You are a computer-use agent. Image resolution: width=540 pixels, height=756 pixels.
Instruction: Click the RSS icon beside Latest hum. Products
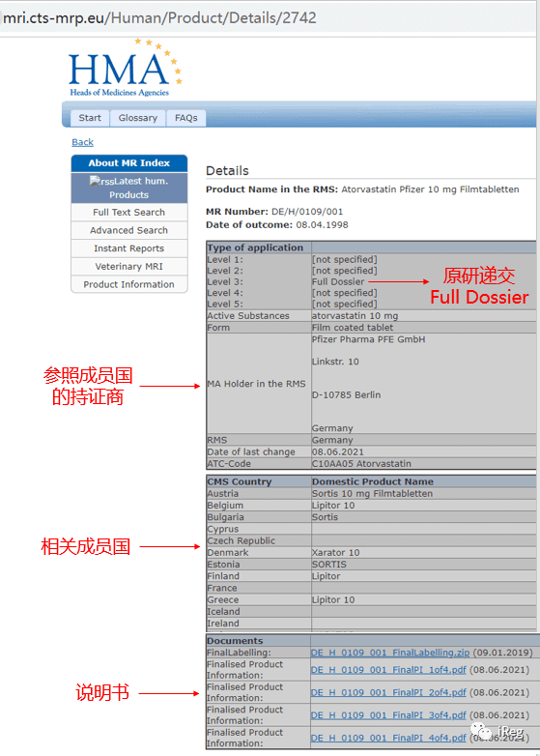(95, 181)
